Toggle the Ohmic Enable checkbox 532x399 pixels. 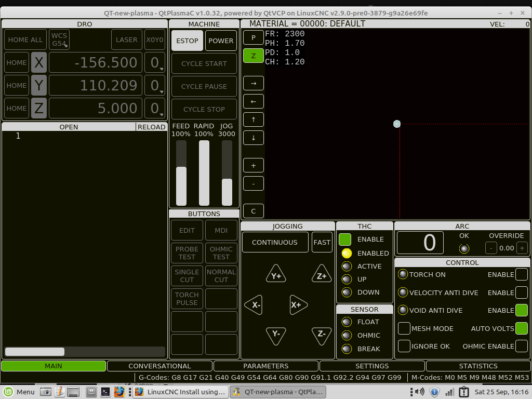pos(522,346)
